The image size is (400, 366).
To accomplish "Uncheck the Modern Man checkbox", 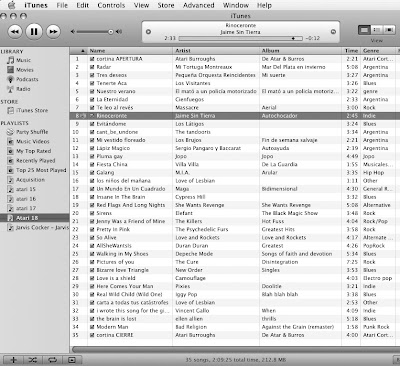I will pos(92,327).
